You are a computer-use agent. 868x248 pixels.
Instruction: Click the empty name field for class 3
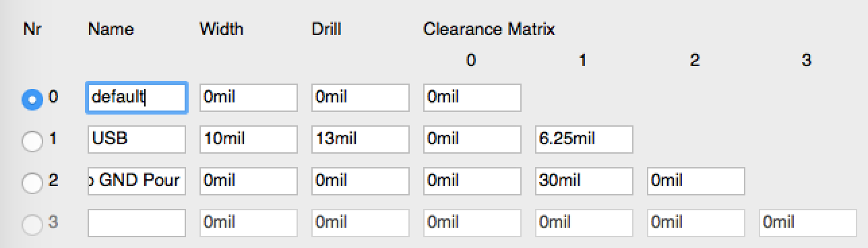[137, 223]
